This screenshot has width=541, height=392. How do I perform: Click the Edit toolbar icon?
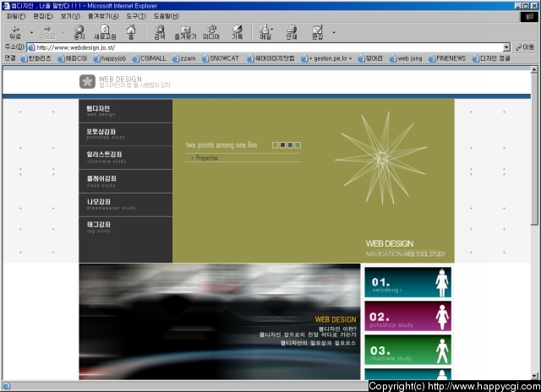[318, 32]
